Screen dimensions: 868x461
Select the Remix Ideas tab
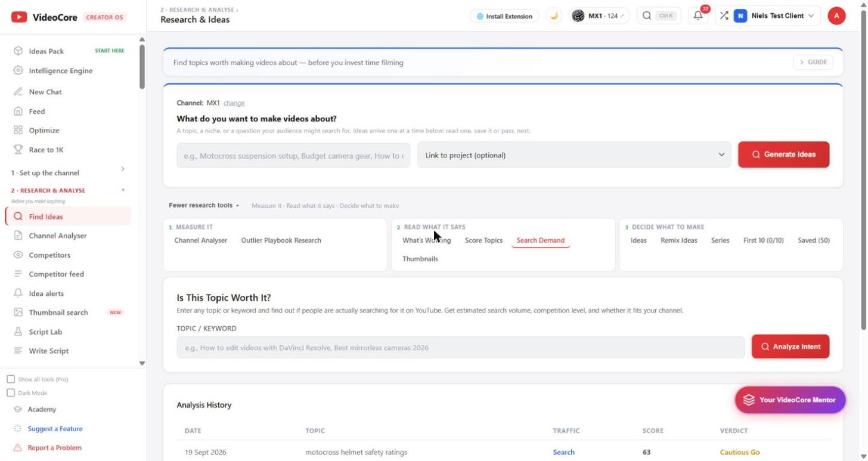point(678,240)
